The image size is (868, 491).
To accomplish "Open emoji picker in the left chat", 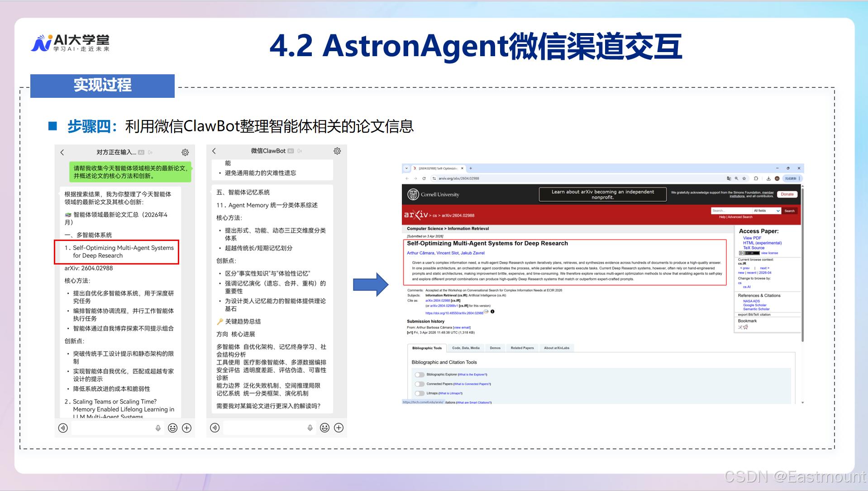I will click(172, 428).
